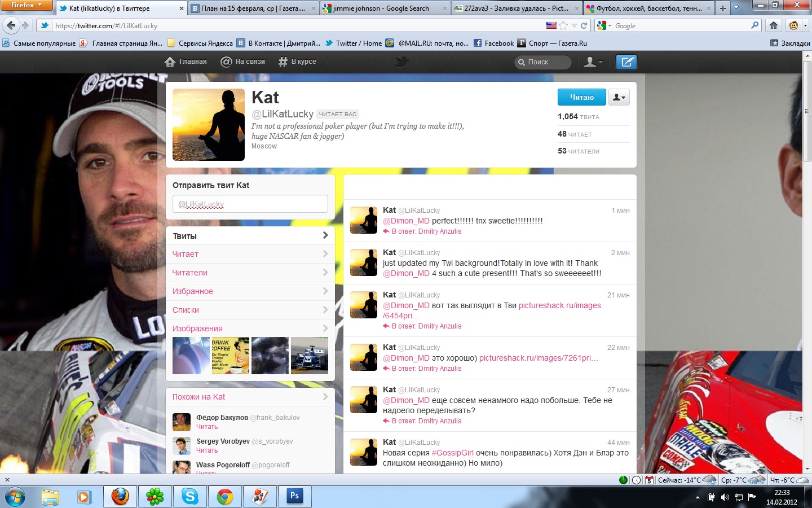812x508 pixels.
Task: Open the 'Twitter / Home' bookmark
Action: [353, 43]
